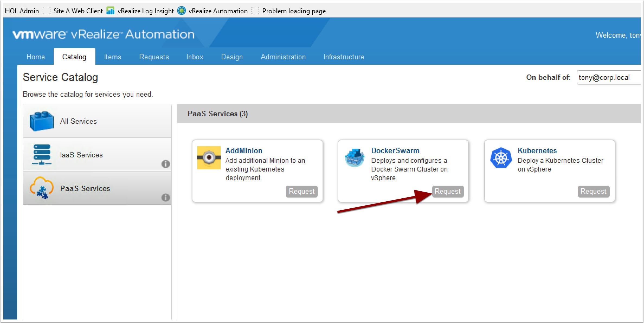
Task: Open the Kubernetes title link
Action: tap(537, 151)
